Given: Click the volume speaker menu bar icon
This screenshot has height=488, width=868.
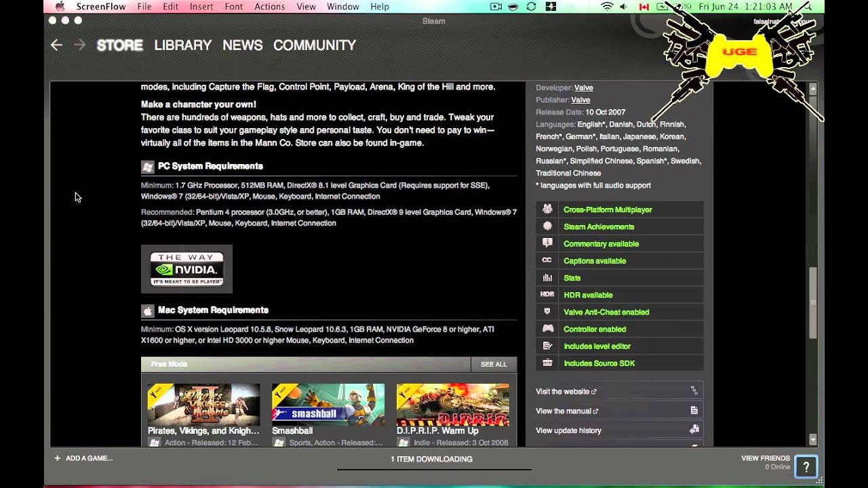Looking at the screenshot, I should click(x=625, y=7).
